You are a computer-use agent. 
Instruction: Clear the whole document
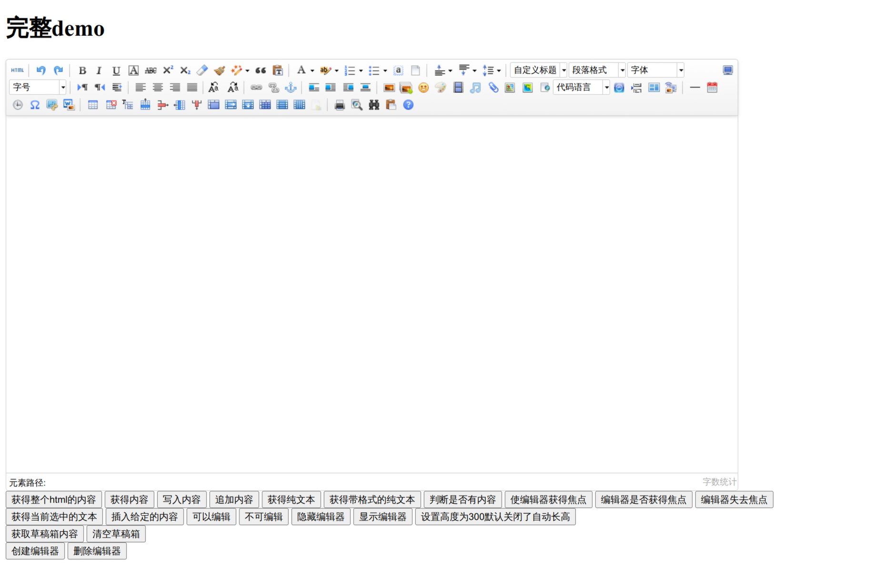click(x=415, y=70)
